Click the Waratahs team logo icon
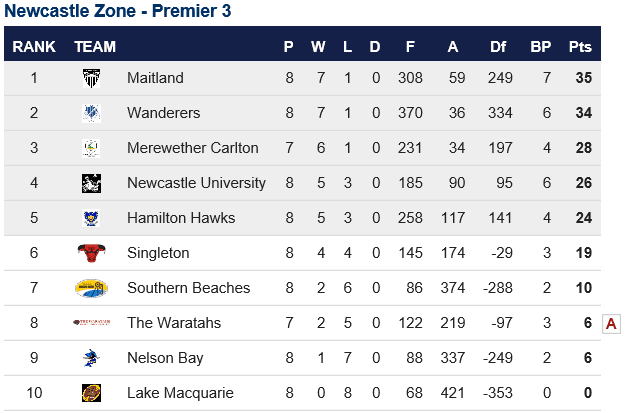Screen dimensions: 626x413 [x=91, y=323]
